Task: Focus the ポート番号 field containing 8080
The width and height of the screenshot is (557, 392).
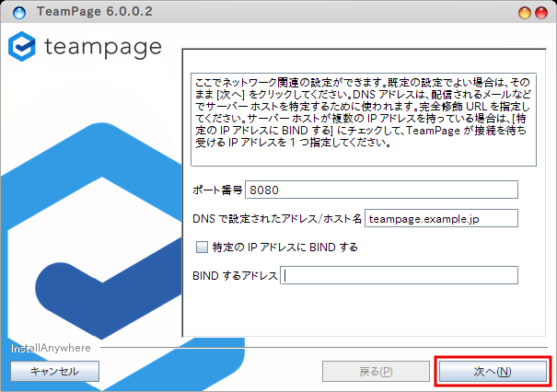Action: (x=382, y=190)
